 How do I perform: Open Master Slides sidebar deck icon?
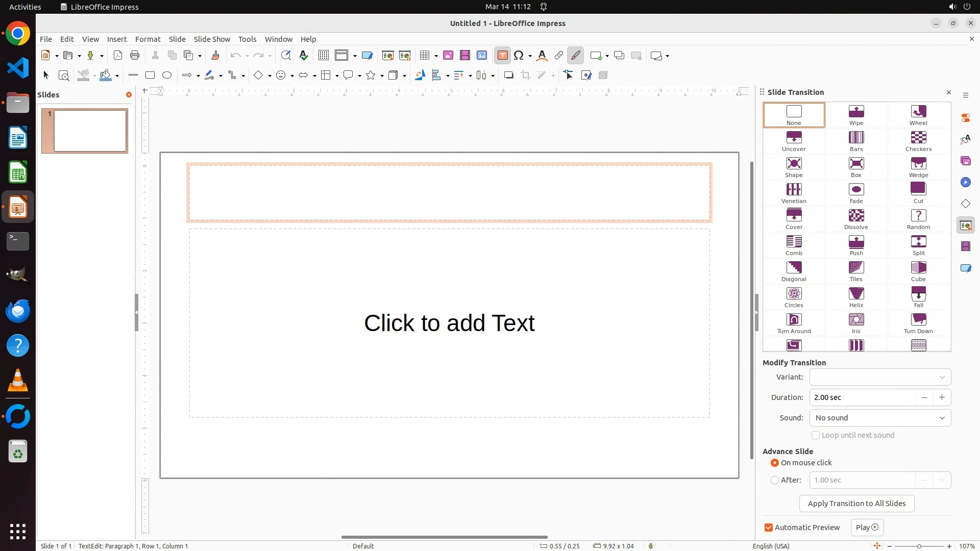point(966,268)
